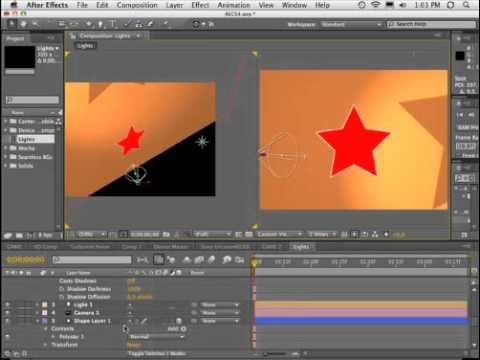480x360 pixels.
Task: Open Camera 2 parent None dropdown
Action: coord(220,313)
